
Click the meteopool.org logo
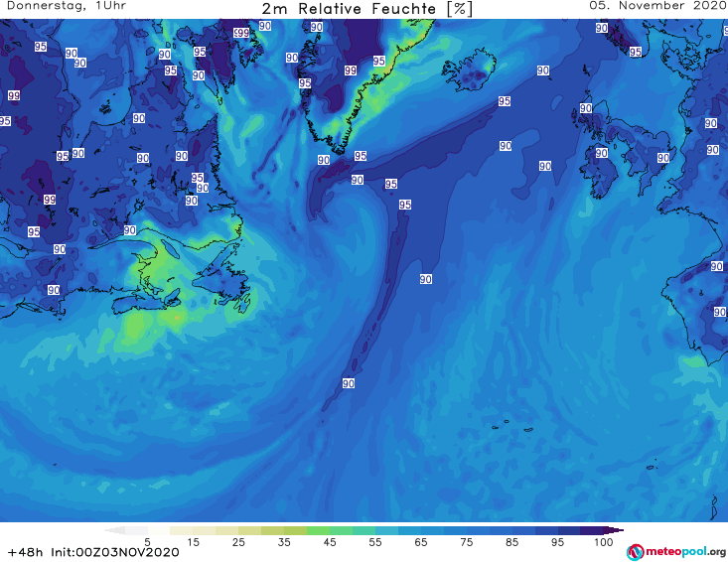click(x=676, y=552)
